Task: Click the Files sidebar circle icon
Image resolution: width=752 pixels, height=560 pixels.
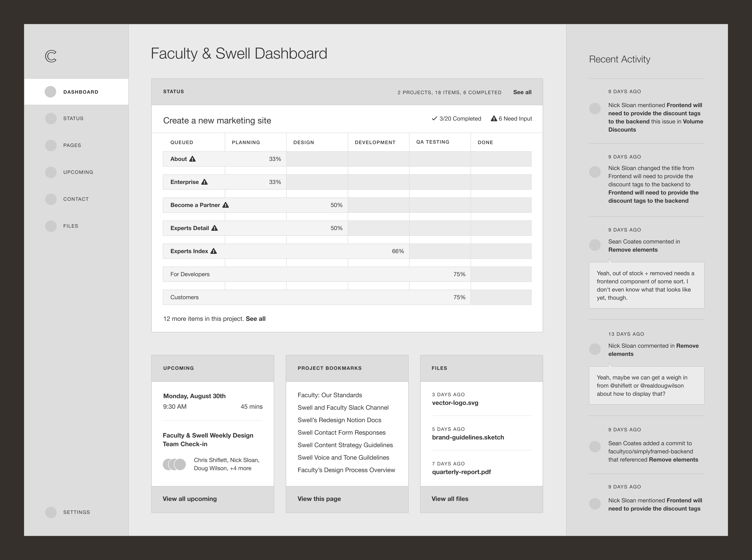Action: (x=50, y=226)
